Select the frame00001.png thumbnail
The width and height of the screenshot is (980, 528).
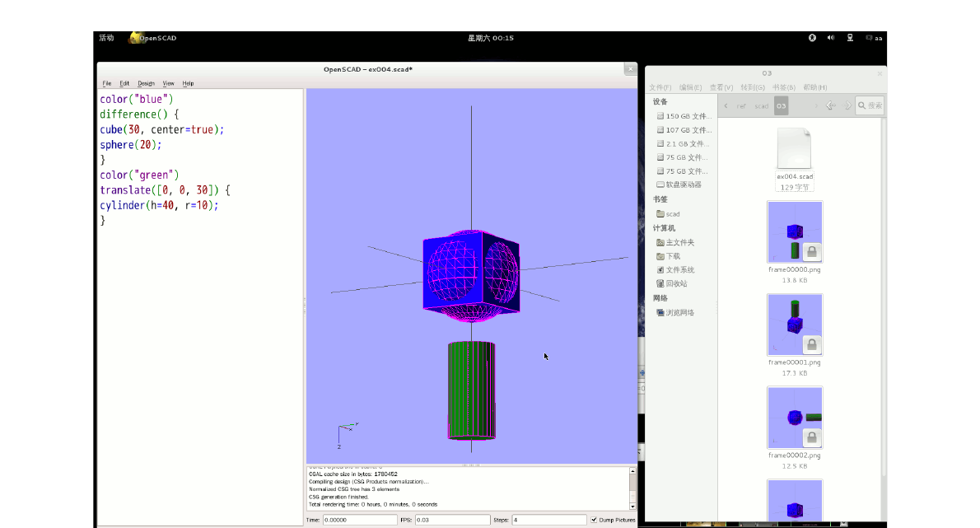click(x=795, y=325)
